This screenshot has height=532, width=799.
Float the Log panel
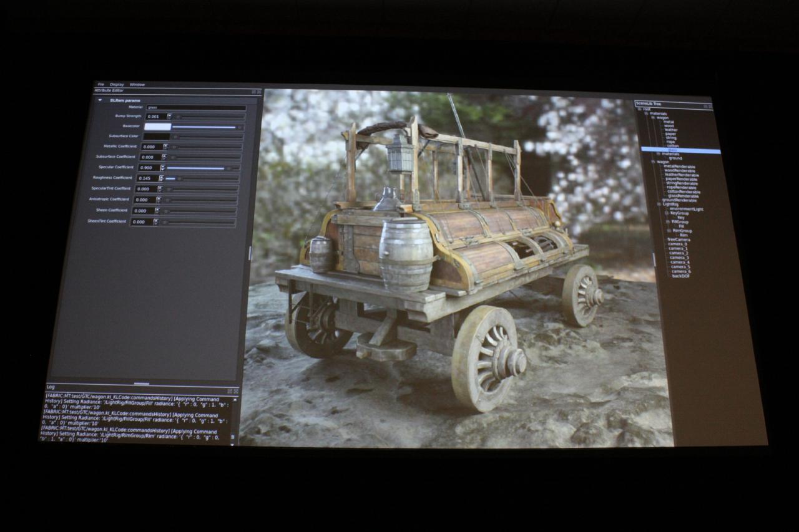[x=230, y=391]
